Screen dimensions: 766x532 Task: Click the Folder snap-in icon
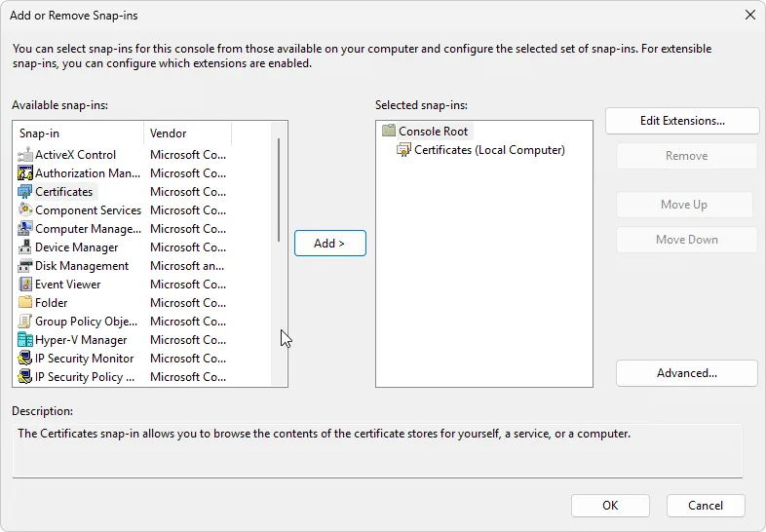(x=25, y=302)
